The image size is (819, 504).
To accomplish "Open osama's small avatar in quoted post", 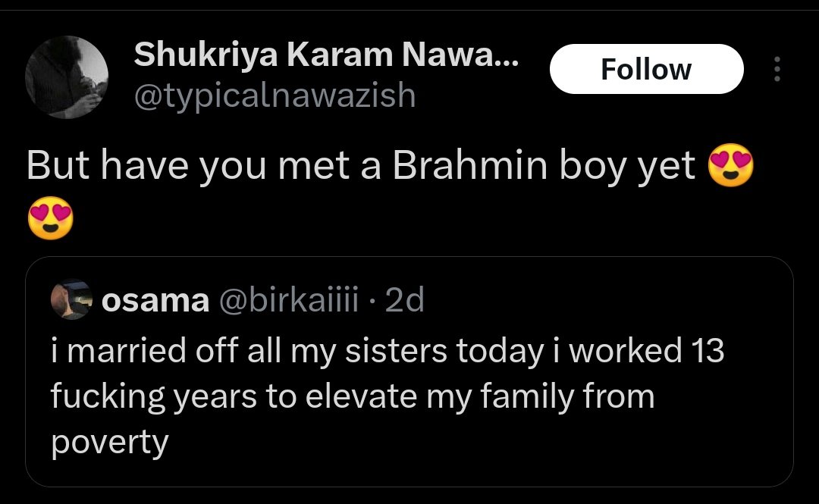I will pos(71,301).
